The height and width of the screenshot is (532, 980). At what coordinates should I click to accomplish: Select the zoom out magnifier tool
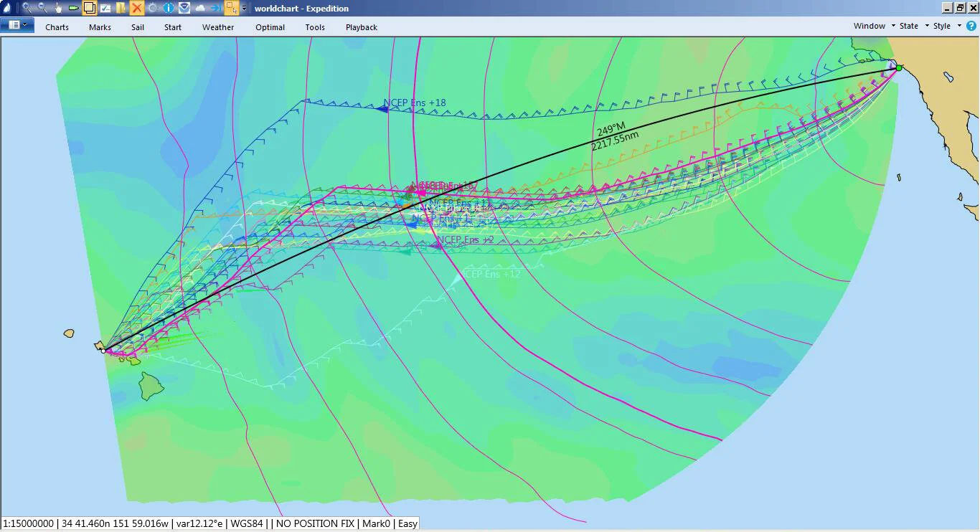42,8
